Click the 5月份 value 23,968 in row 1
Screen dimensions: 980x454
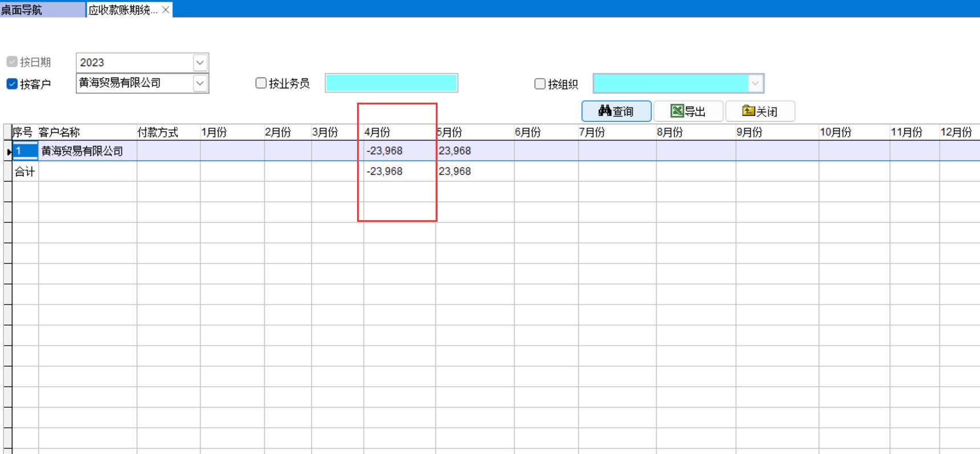coord(455,151)
